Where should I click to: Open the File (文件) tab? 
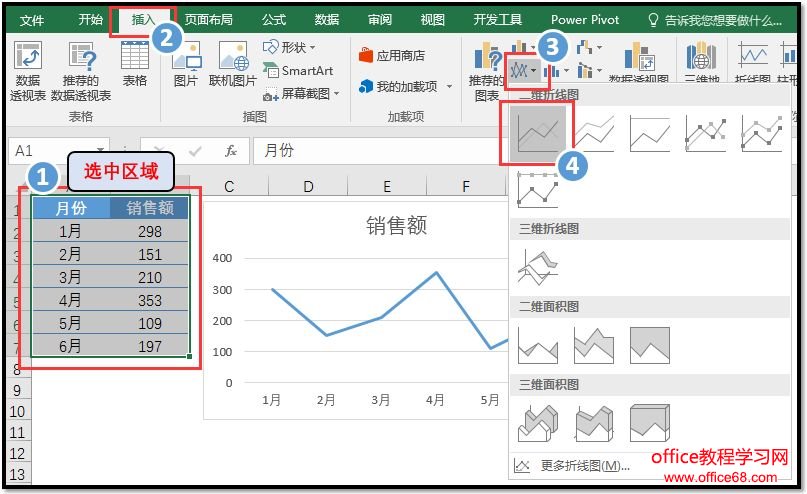point(32,20)
